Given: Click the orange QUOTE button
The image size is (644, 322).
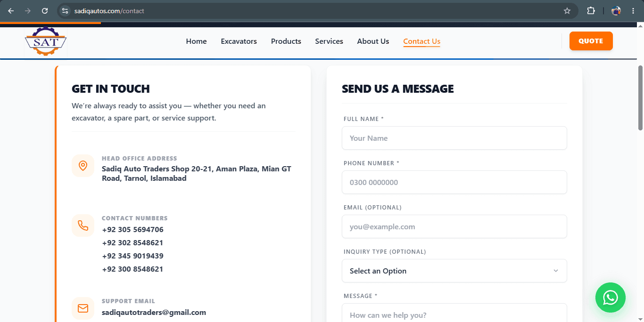Looking at the screenshot, I should pyautogui.click(x=591, y=41).
